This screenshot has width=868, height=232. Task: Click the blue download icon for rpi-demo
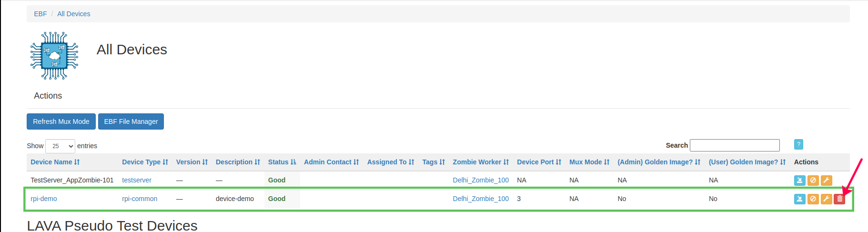tap(800, 199)
